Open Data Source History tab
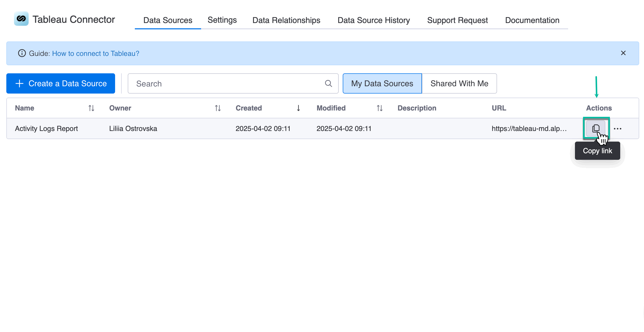Image resolution: width=644 pixels, height=332 pixels. click(374, 20)
